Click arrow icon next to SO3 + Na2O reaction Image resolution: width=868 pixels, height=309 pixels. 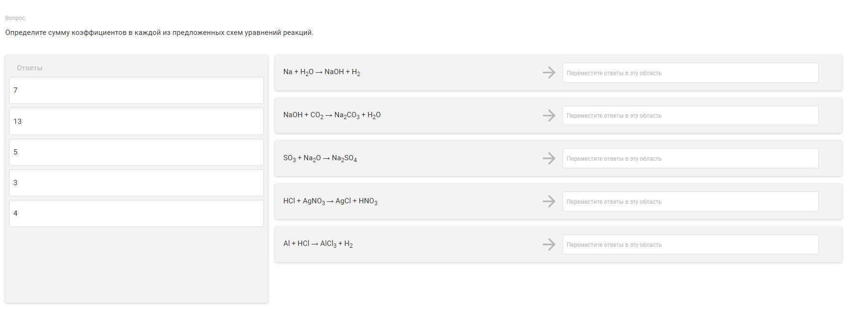point(549,158)
